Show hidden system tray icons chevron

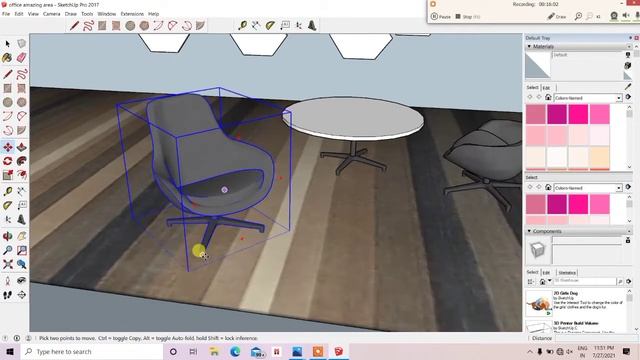click(530, 351)
